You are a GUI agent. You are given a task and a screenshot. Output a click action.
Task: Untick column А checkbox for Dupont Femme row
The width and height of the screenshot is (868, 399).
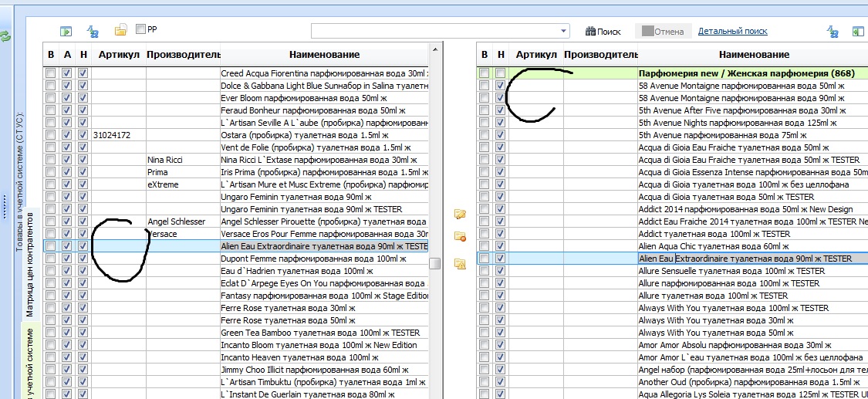[67, 259]
